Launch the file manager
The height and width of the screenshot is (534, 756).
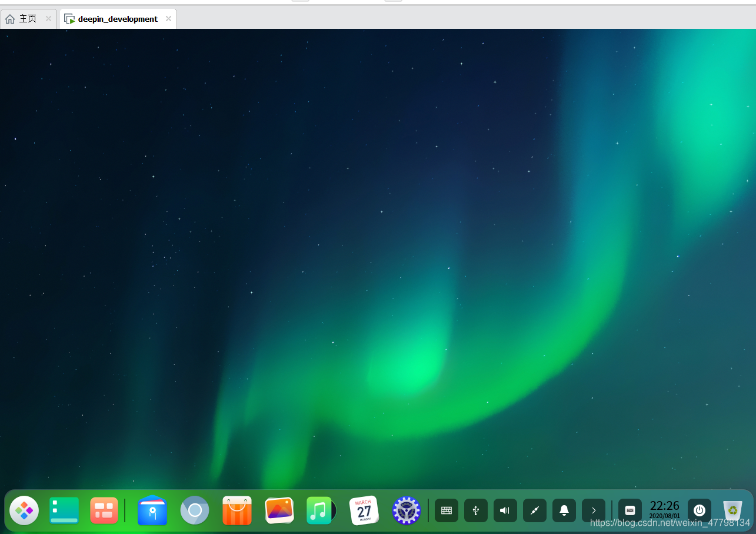[x=152, y=510]
